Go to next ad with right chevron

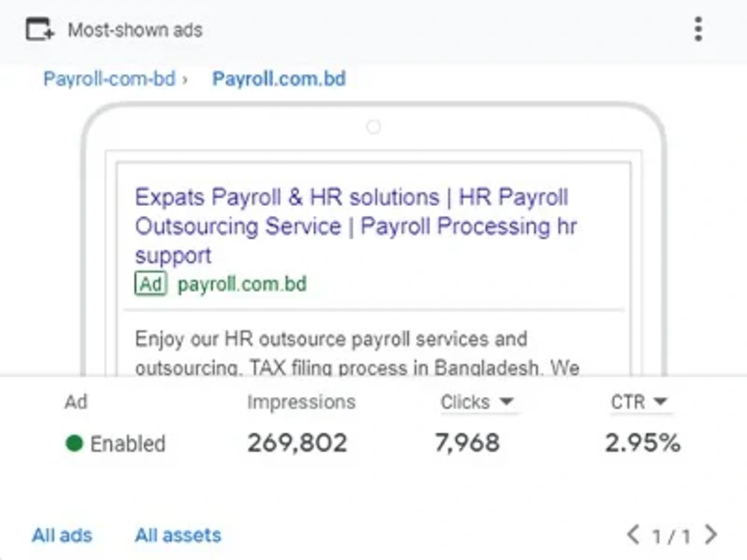[711, 535]
